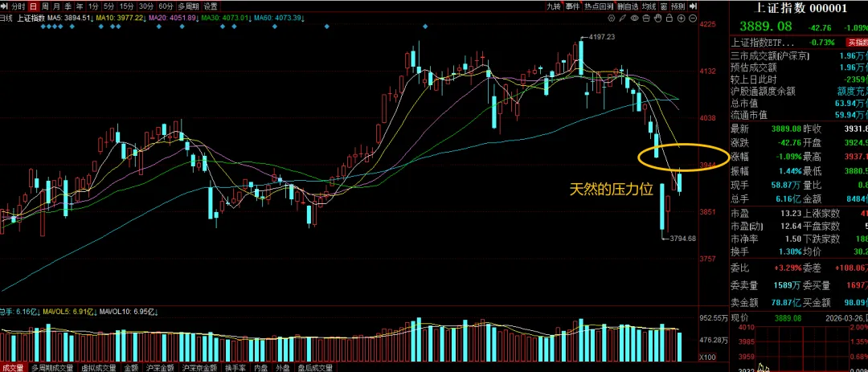The width and height of the screenshot is (868, 372).
Task: Toggle the chart lock icon
Action: (669, 18)
